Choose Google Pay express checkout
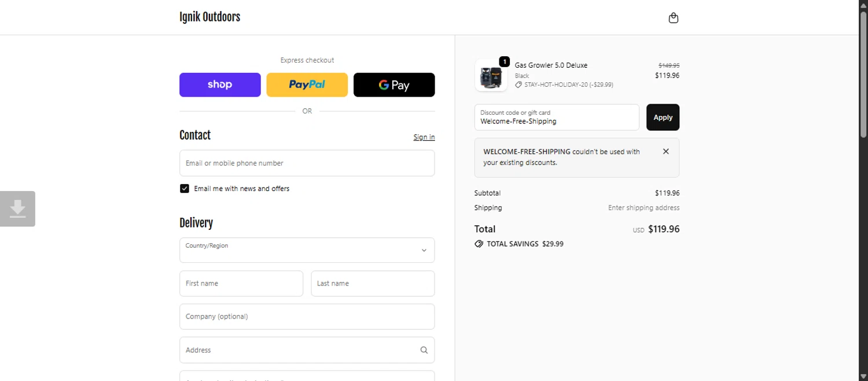Screen dimensions: 868x381 pyautogui.click(x=394, y=85)
